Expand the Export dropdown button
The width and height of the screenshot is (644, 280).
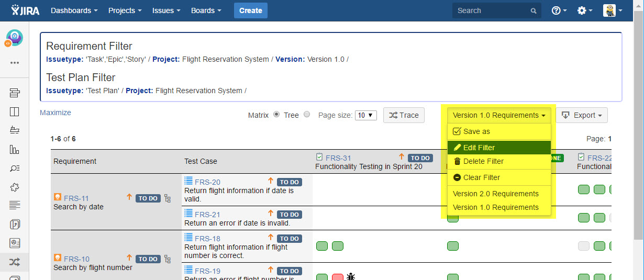[582, 115]
